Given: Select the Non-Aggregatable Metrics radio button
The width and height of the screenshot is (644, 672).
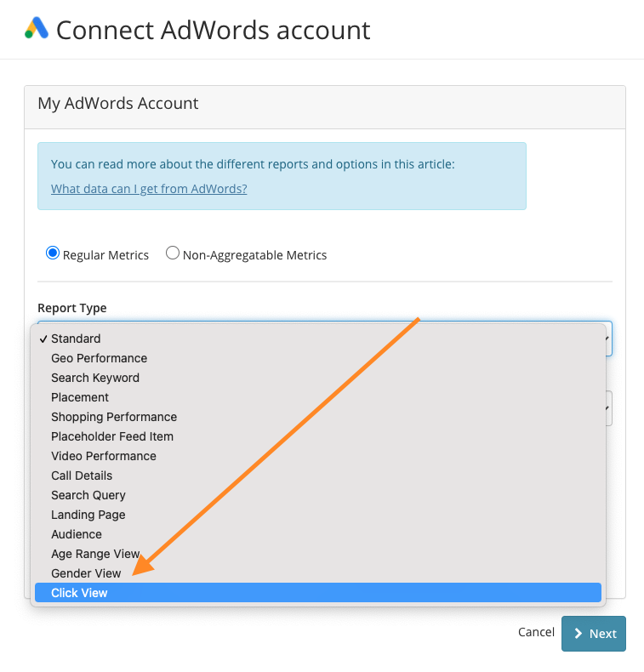Looking at the screenshot, I should (173, 253).
